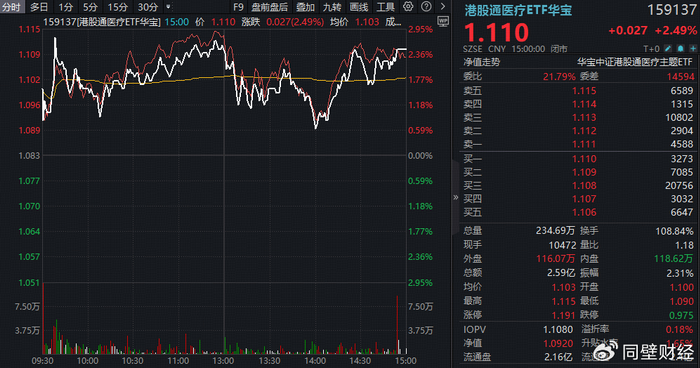Image resolution: width=700 pixels, height=368 pixels.
Task: Click the 涨停 value 1.191
Action: (x=563, y=315)
